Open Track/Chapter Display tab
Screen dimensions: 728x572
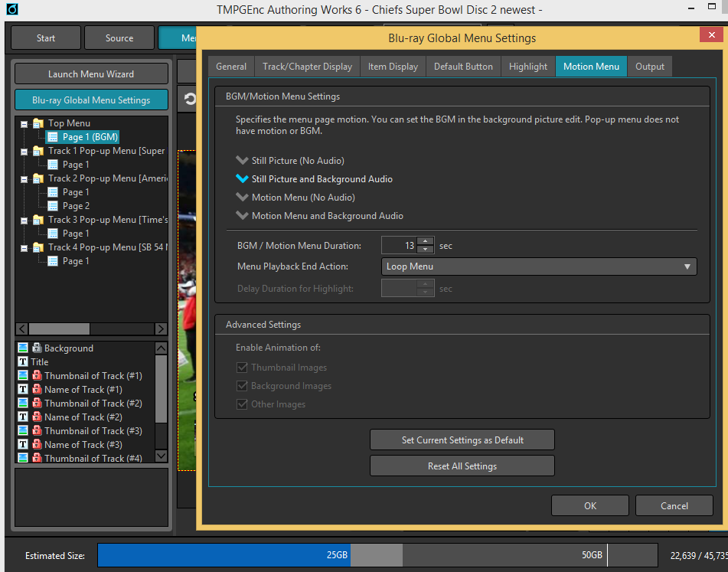(308, 67)
